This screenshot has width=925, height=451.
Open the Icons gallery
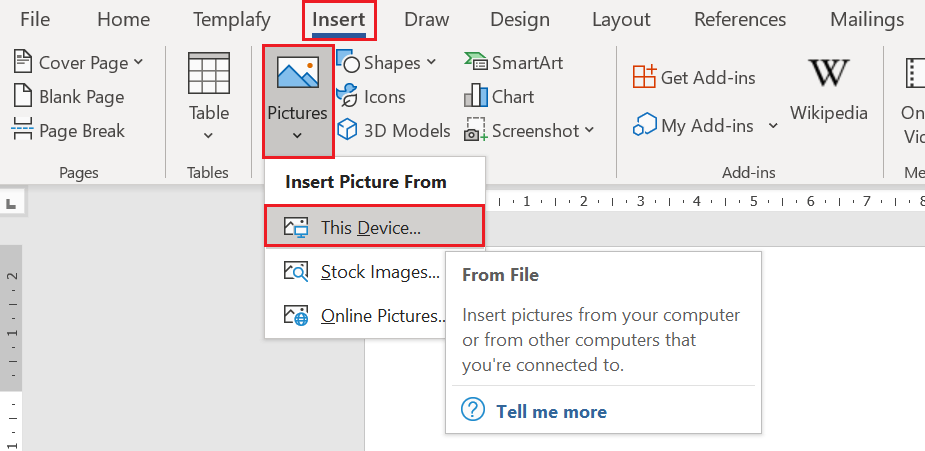(x=371, y=97)
